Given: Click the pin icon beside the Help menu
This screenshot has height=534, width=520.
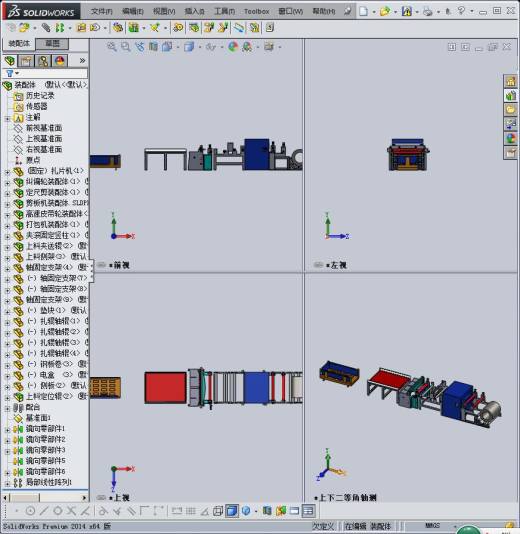Looking at the screenshot, I should pos(347,11).
